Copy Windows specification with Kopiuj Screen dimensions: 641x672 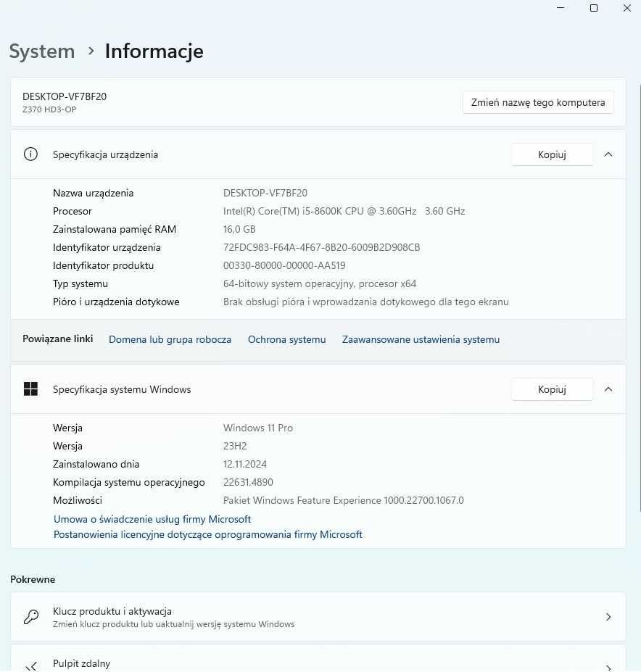pyautogui.click(x=552, y=389)
